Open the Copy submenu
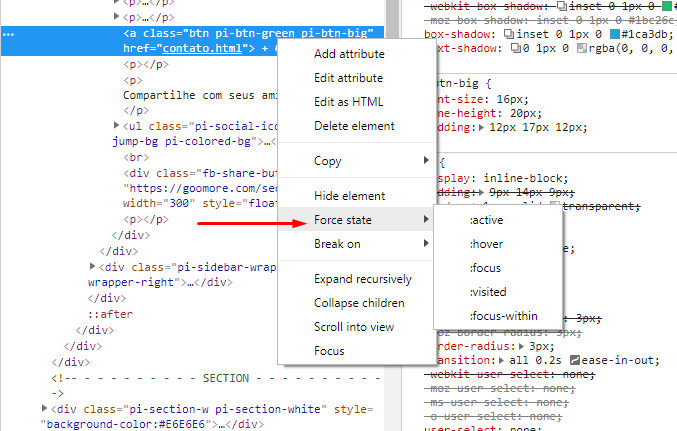 [357, 160]
